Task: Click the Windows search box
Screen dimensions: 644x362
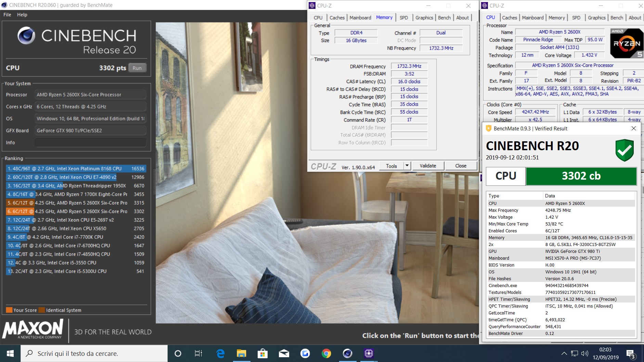Action: pyautogui.click(x=94, y=353)
